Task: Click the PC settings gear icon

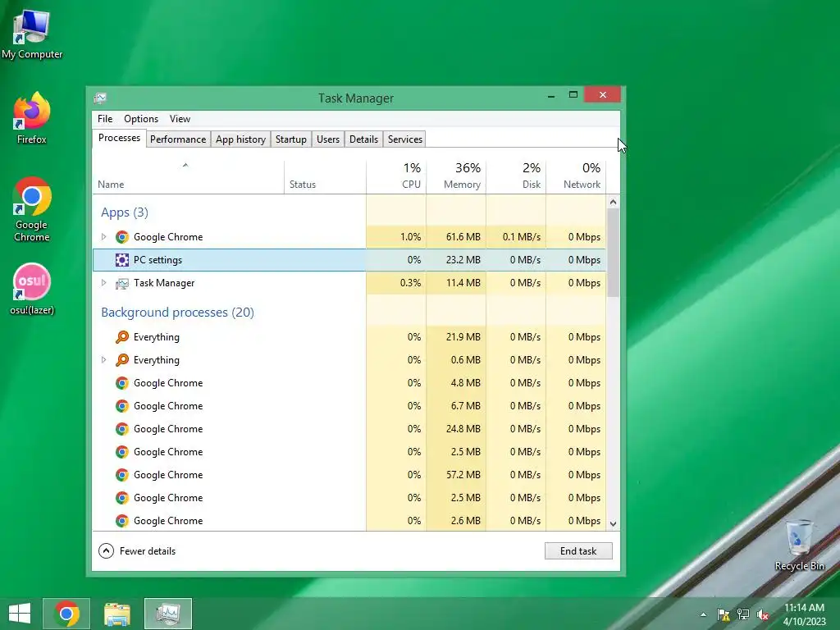Action: [x=122, y=260]
